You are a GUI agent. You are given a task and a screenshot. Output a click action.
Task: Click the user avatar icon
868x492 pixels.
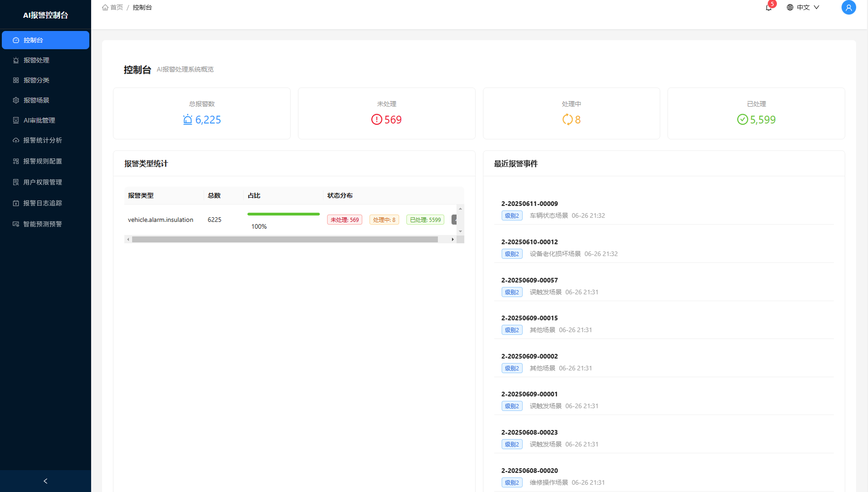tap(848, 7)
